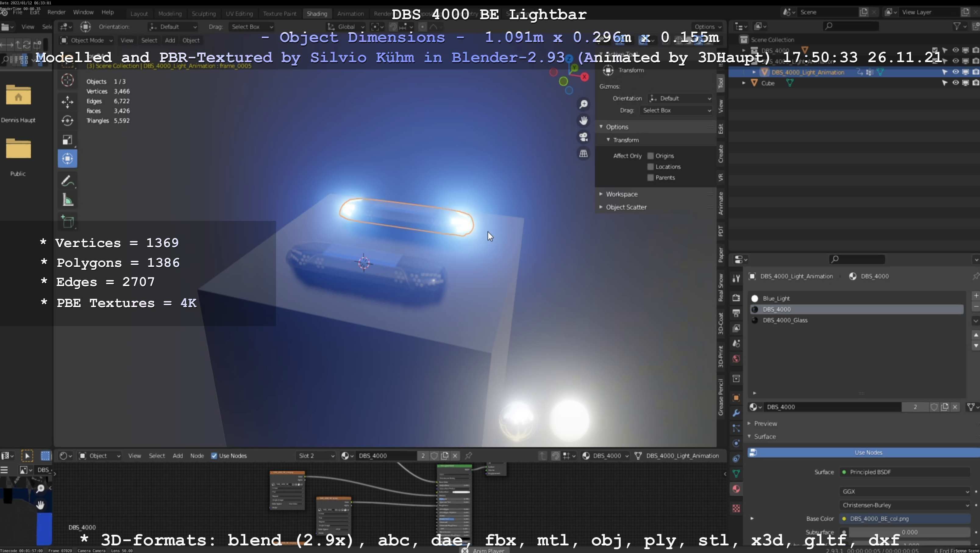
Task: Click the Principled BSDF surface shader field
Action: (x=904, y=472)
